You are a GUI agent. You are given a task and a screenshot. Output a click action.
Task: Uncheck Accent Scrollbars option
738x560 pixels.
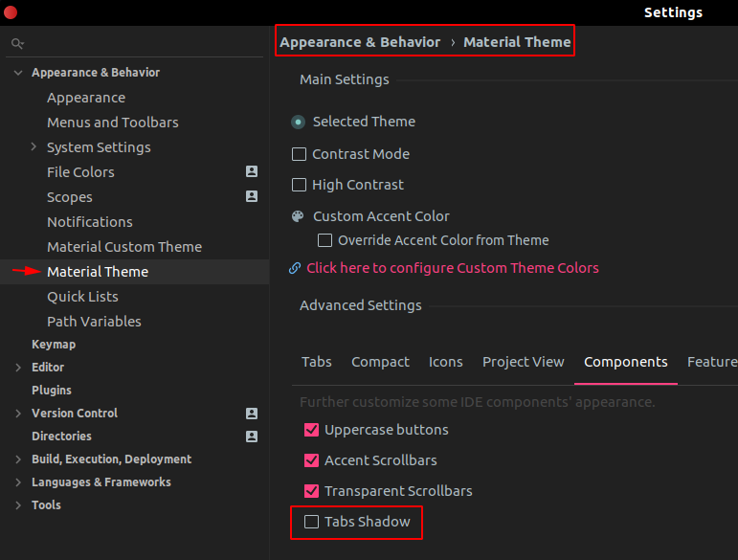pyautogui.click(x=312, y=460)
